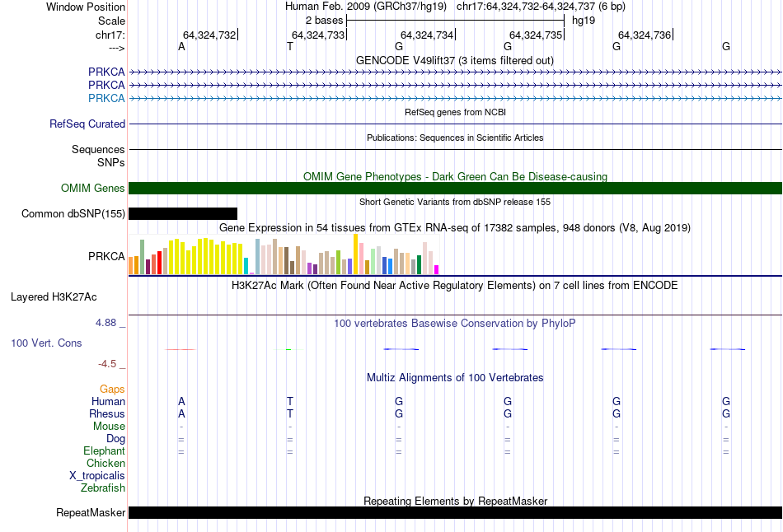Click the green PhyloP conservation mark
The width and height of the screenshot is (783, 532).
point(288,349)
